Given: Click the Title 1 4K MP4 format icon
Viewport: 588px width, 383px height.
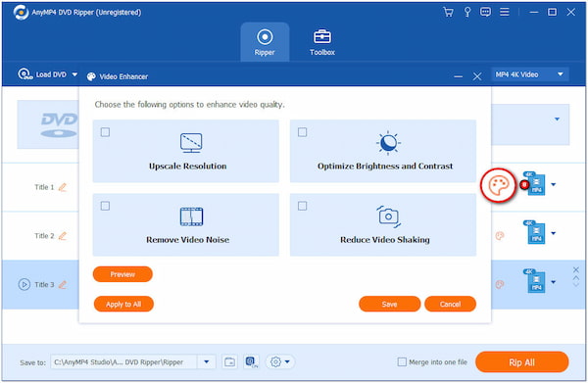Looking at the screenshot, I should (535, 184).
